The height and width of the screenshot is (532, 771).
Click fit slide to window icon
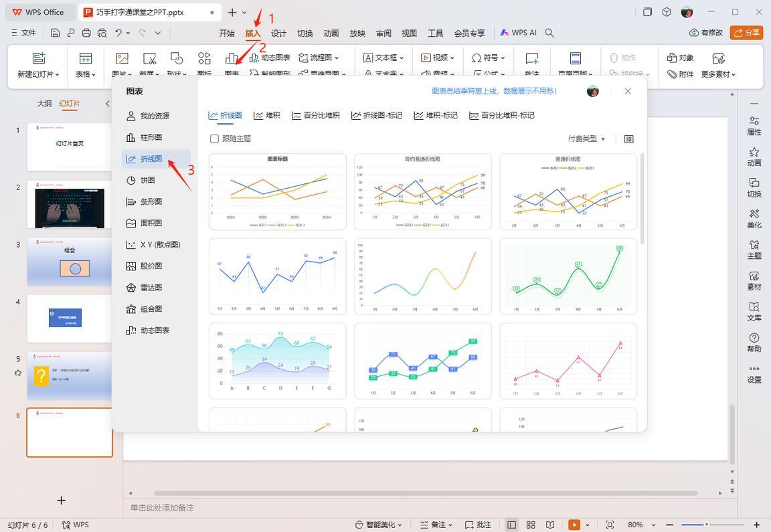click(610, 525)
